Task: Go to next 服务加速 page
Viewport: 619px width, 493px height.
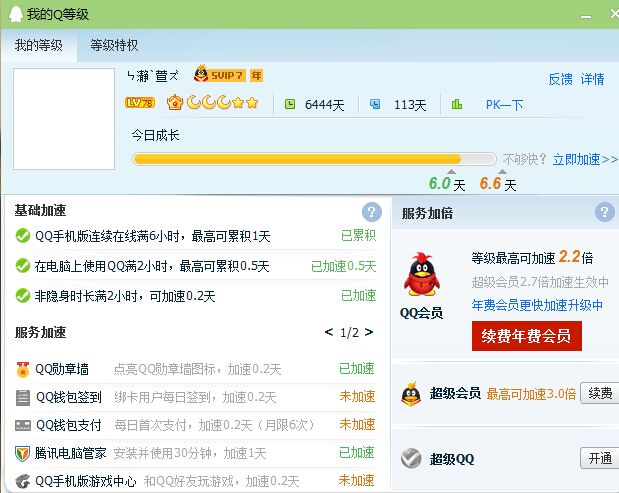Action: pyautogui.click(x=369, y=332)
